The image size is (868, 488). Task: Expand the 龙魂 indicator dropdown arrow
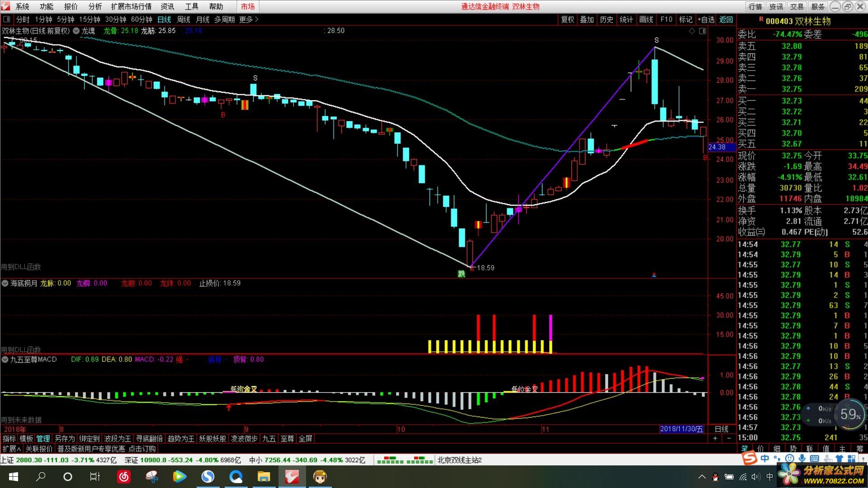pos(76,31)
